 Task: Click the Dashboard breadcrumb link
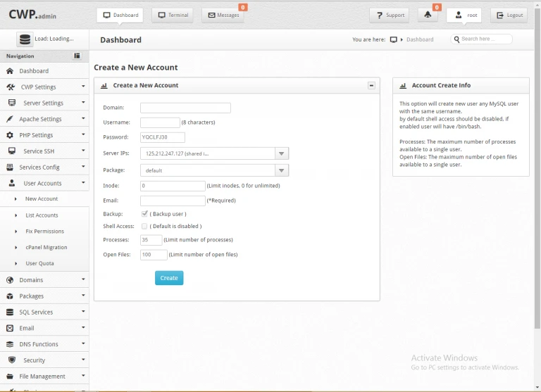tap(420, 39)
